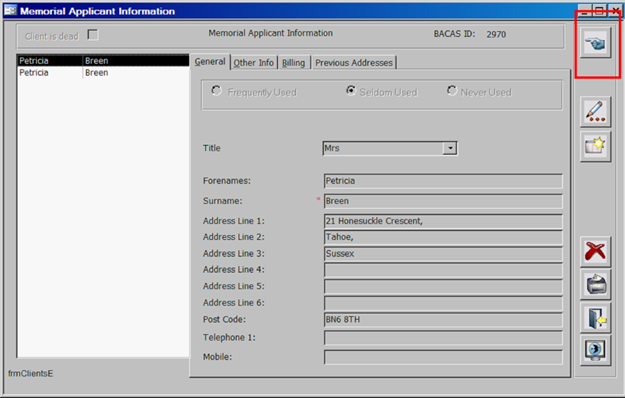Click the Surname field containing Breen
Screen dimensions: 625x398
pyautogui.click(x=443, y=201)
